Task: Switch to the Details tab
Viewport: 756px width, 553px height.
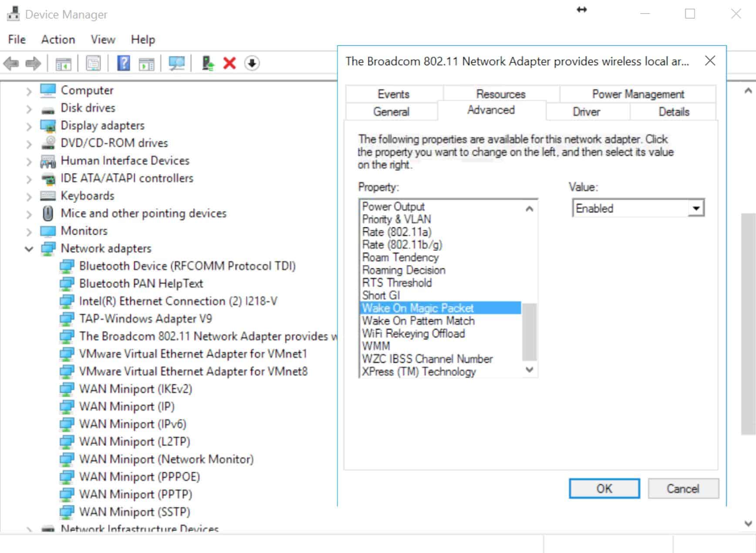Action: [674, 112]
